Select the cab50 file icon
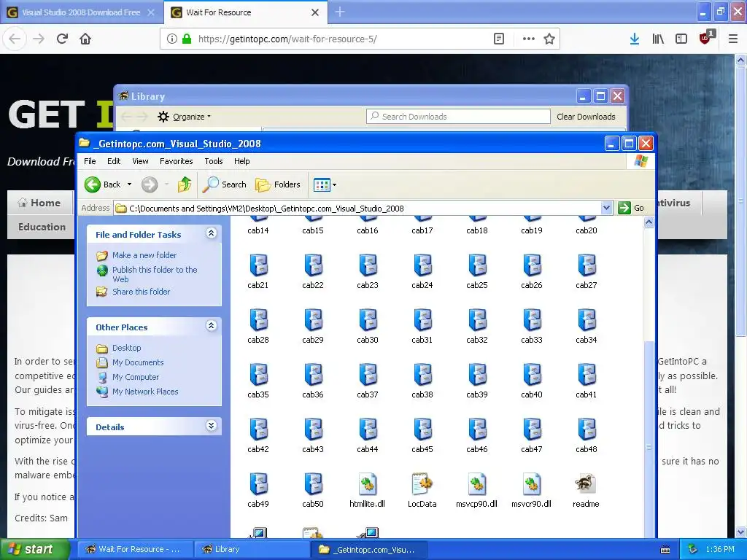 [x=313, y=484]
